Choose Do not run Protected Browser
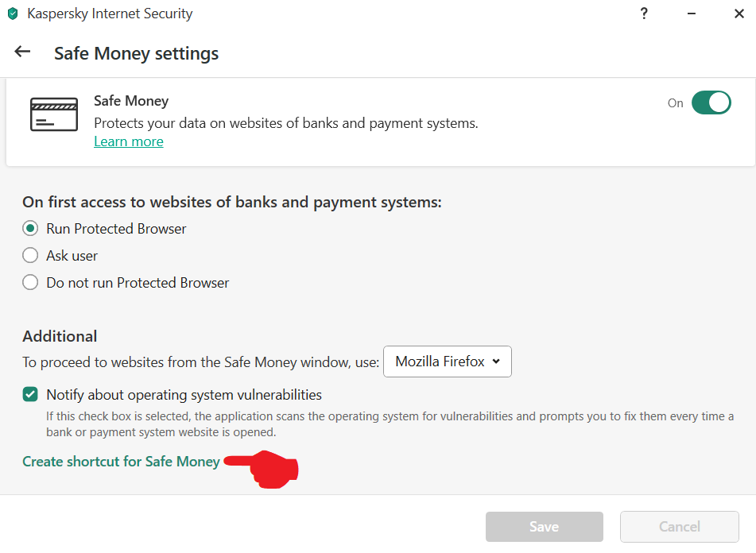The image size is (756, 553). pyautogui.click(x=30, y=283)
